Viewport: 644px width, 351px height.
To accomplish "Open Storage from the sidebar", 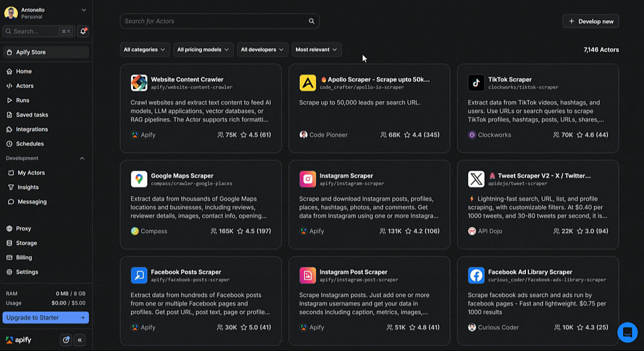I will click(26, 243).
